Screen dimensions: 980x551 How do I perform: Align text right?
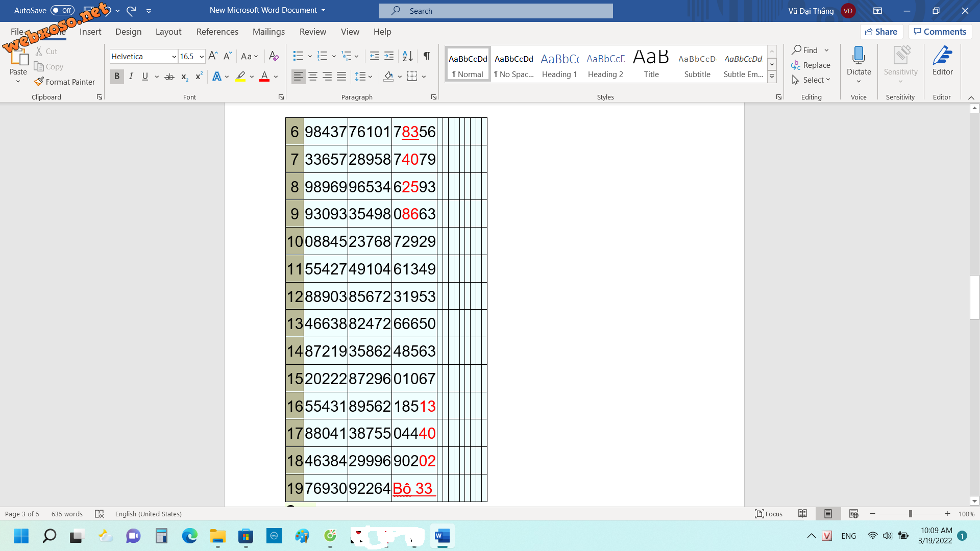point(327,77)
